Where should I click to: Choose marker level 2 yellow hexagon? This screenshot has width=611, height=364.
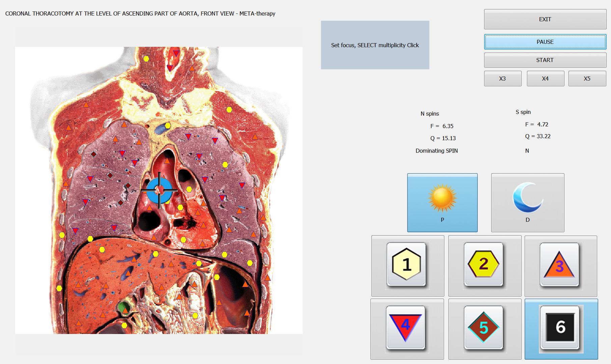click(485, 266)
